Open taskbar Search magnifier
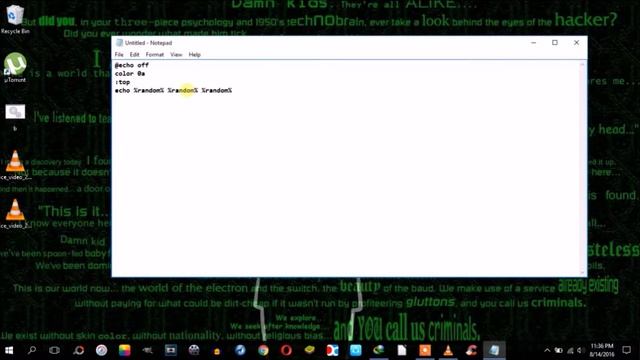 tap(32, 350)
